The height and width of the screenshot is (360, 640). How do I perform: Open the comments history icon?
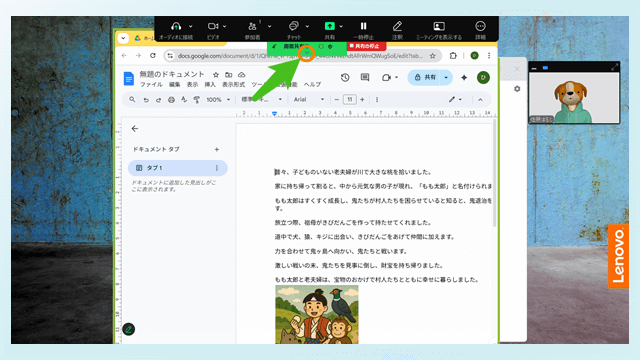pos(365,78)
